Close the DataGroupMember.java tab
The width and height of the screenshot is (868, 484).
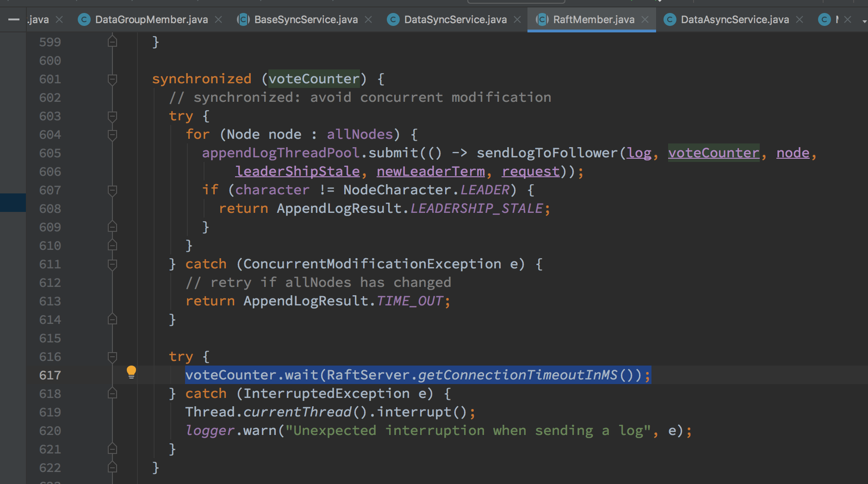coord(218,19)
